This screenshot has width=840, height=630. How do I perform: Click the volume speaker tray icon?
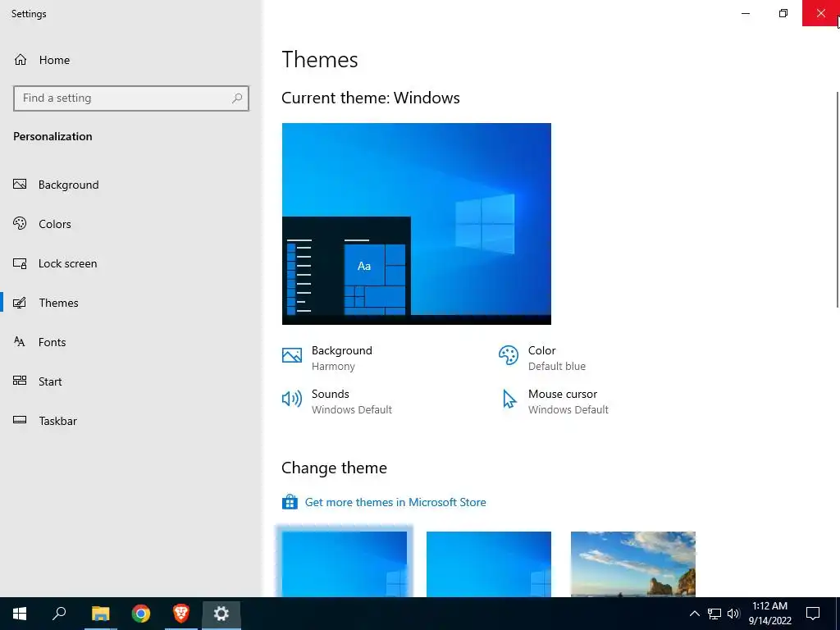click(733, 614)
